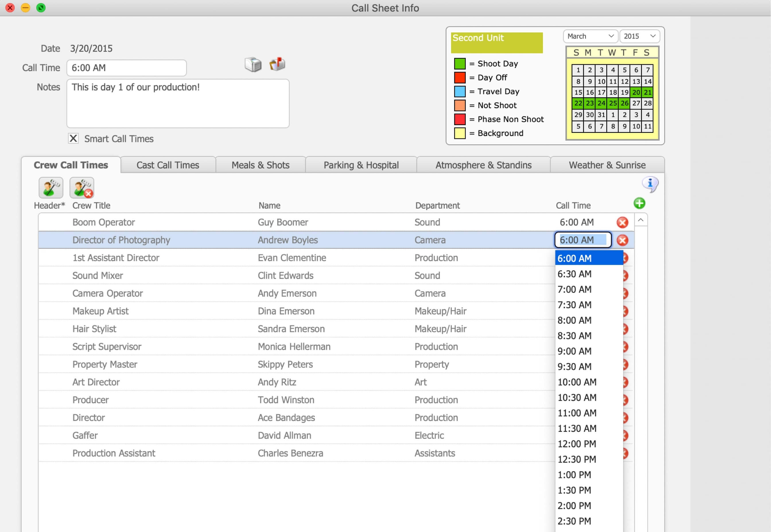Open the March month dropdown
This screenshot has width=771, height=532.
click(x=590, y=36)
